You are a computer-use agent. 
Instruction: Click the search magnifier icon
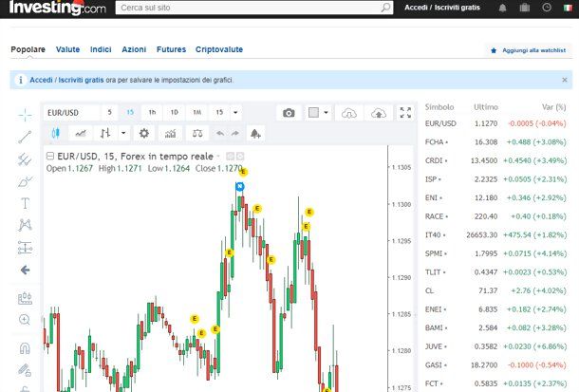coord(385,8)
